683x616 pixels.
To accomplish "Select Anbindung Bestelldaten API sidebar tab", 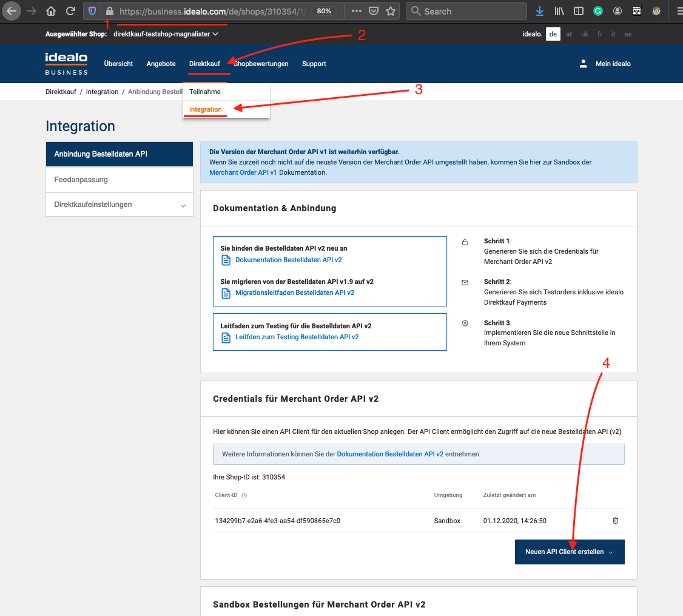I will pos(119,154).
